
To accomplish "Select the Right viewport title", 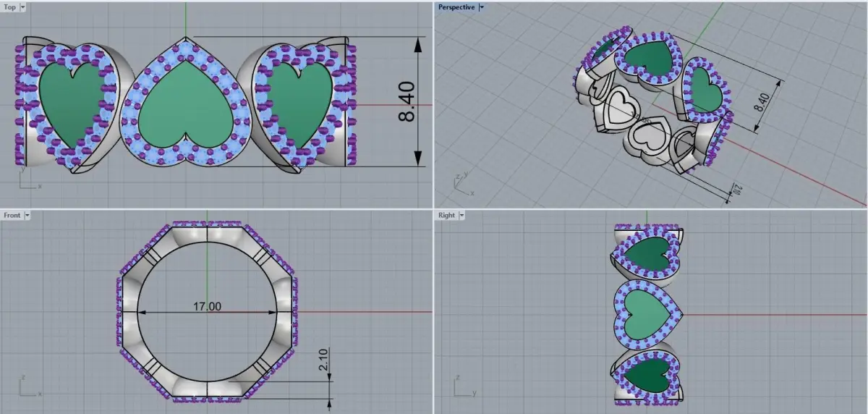I will coord(446,215).
